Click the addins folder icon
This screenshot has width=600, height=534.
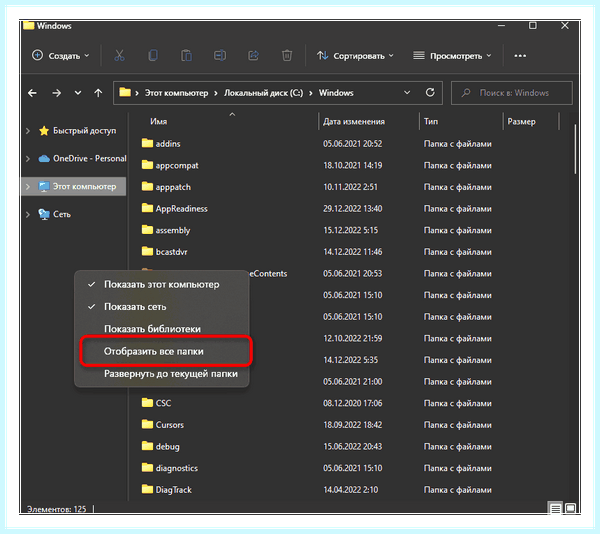click(147, 143)
